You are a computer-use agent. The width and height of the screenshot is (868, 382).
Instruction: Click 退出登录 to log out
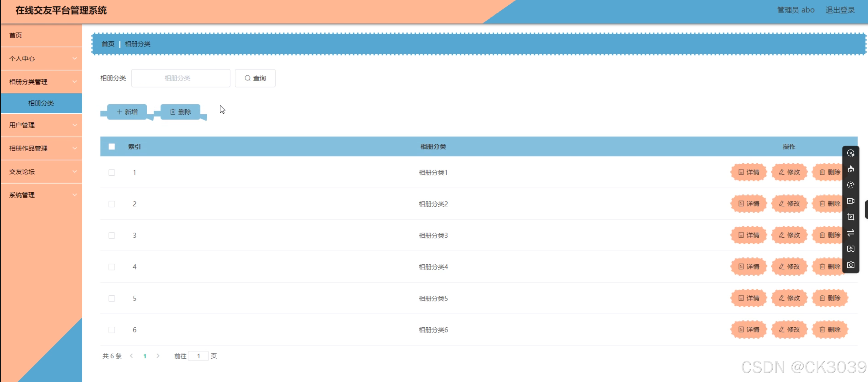pyautogui.click(x=840, y=10)
